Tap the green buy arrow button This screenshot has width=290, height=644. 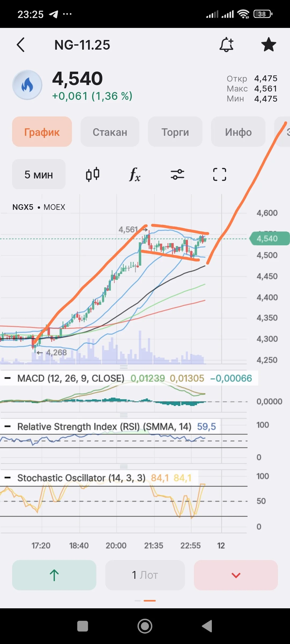[x=54, y=575]
